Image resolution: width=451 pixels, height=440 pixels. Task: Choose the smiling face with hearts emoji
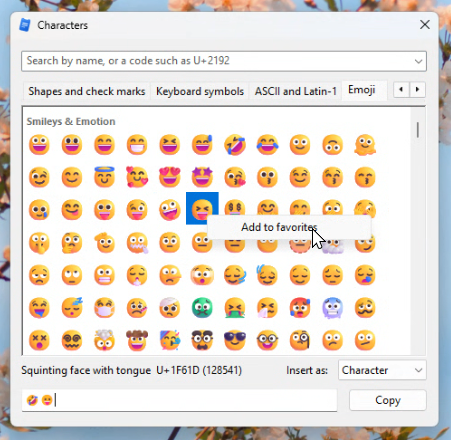click(x=137, y=177)
